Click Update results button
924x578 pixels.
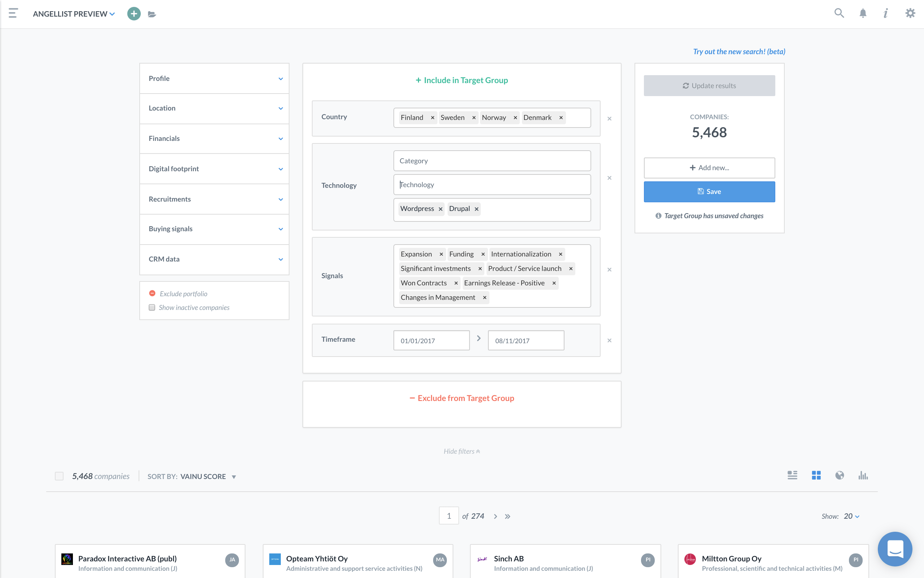coord(709,86)
